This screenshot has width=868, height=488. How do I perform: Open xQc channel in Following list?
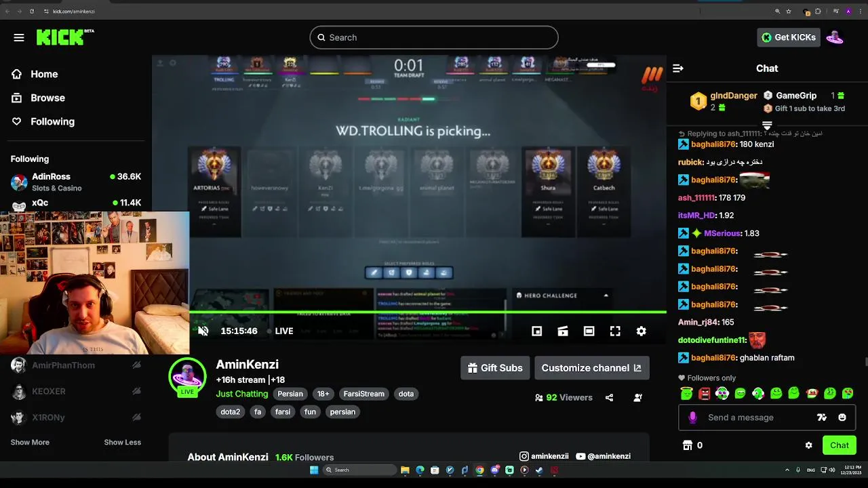[x=76, y=203]
